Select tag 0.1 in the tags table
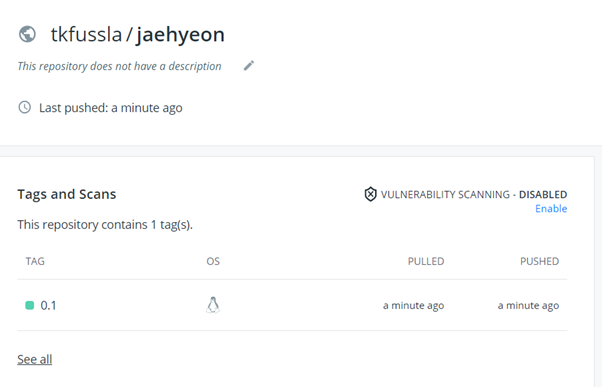Image resolution: width=602 pixels, height=387 pixels. pos(48,306)
